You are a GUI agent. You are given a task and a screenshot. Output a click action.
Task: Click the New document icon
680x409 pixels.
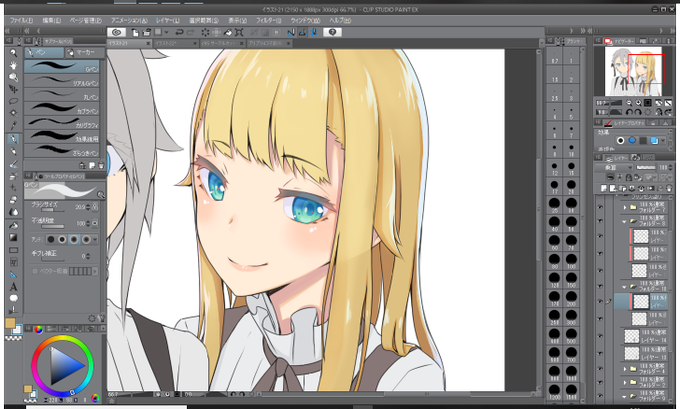(x=135, y=32)
